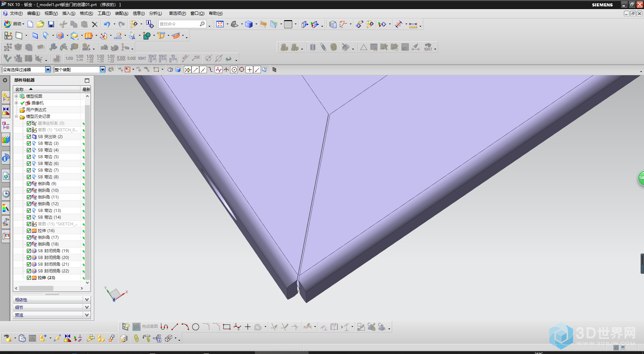The image size is (644, 354).
Task: Open the 视图(V) menu
Action: coord(51,13)
